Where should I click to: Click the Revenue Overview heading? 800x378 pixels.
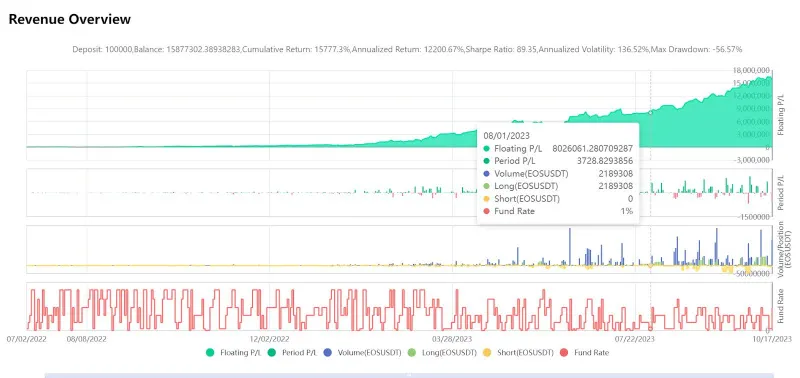click(x=70, y=19)
